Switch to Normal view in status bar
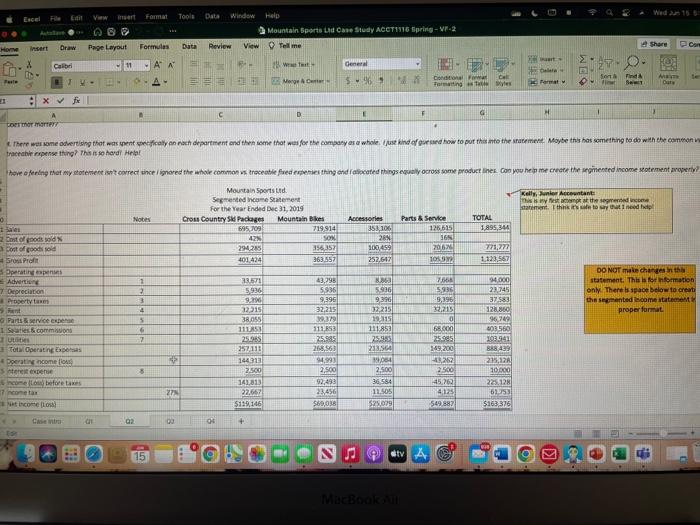 pos(578,433)
